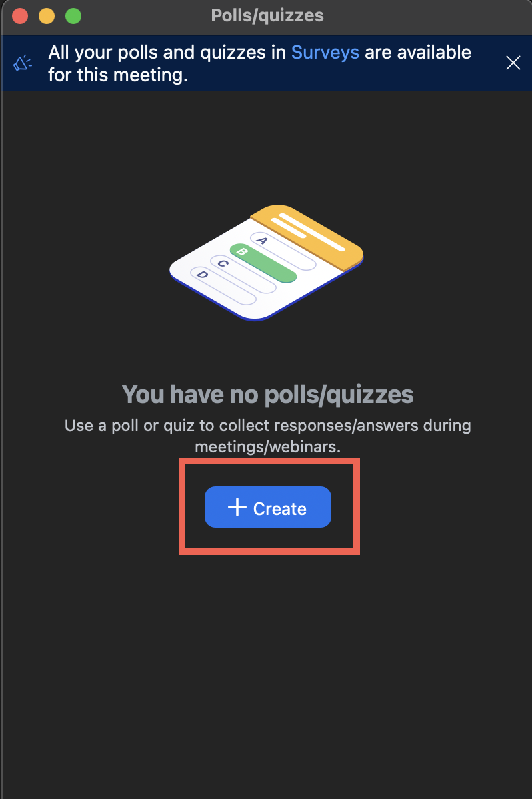Click option C in the poll illustration

221,263
